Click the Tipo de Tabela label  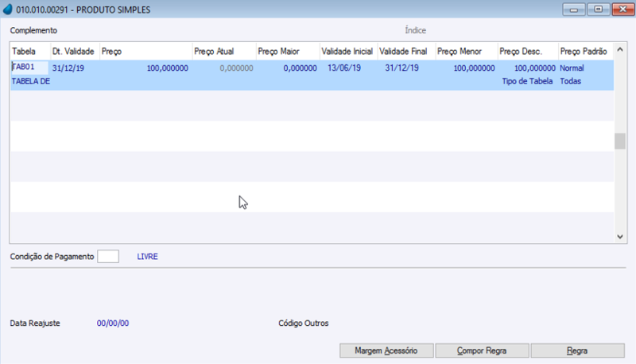pos(527,81)
